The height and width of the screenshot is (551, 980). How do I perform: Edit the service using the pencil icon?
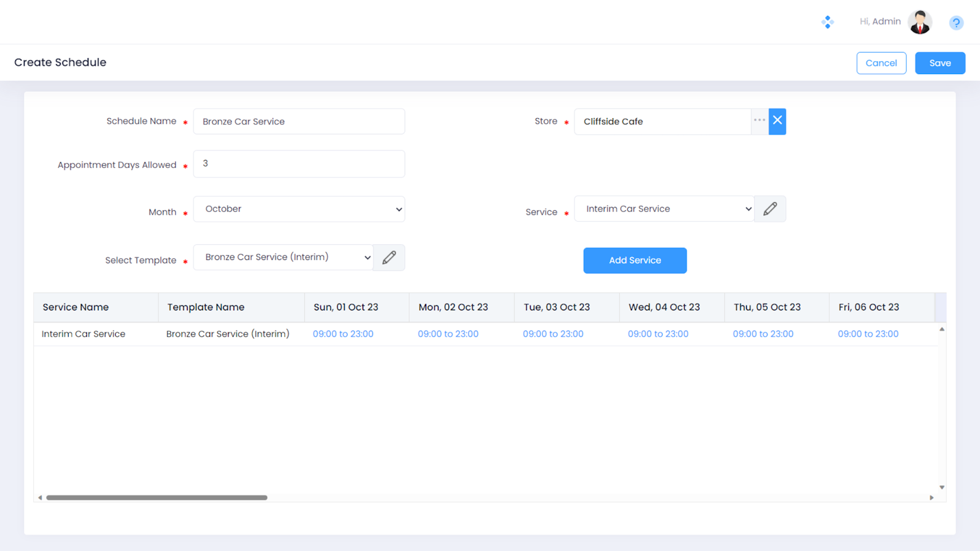(770, 209)
